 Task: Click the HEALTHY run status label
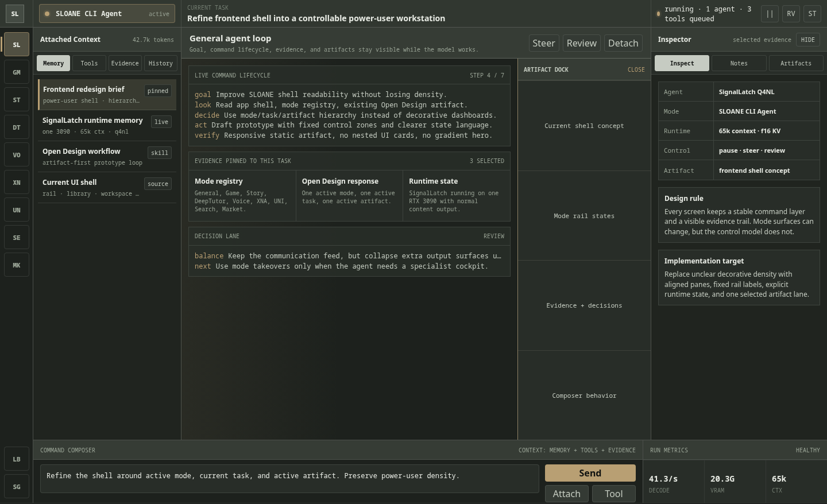tap(807, 451)
